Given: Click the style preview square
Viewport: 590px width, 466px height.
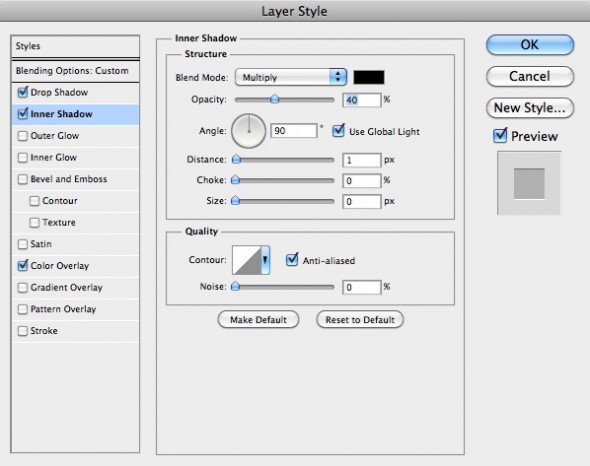Looking at the screenshot, I should point(529,183).
